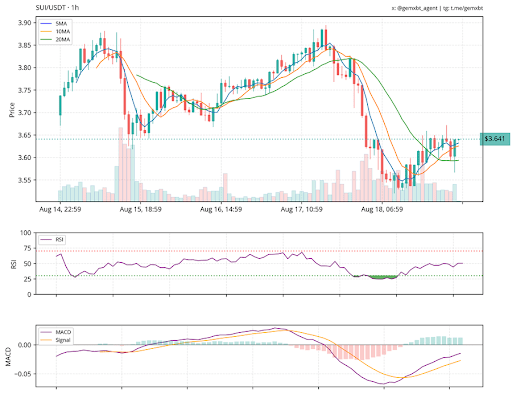The height and width of the screenshot is (394, 512).
Task: Click the 50 label on RSI axis
Action: click(x=28, y=264)
